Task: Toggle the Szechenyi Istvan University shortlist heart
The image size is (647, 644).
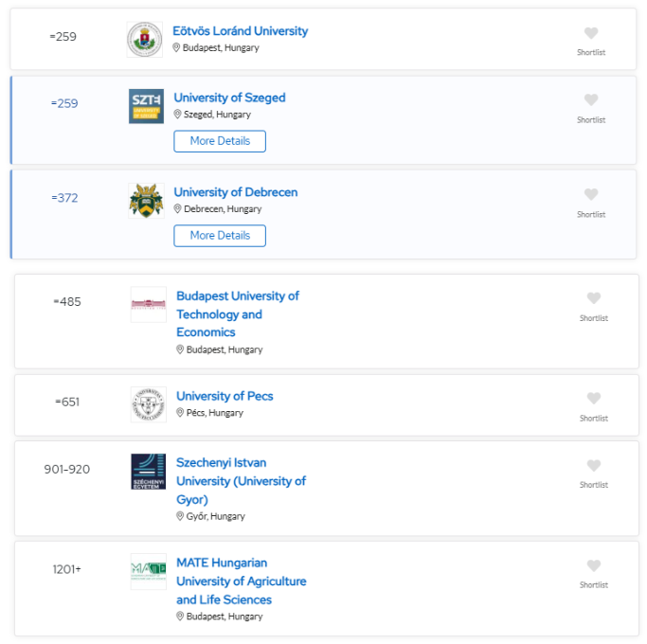Action: [593, 465]
